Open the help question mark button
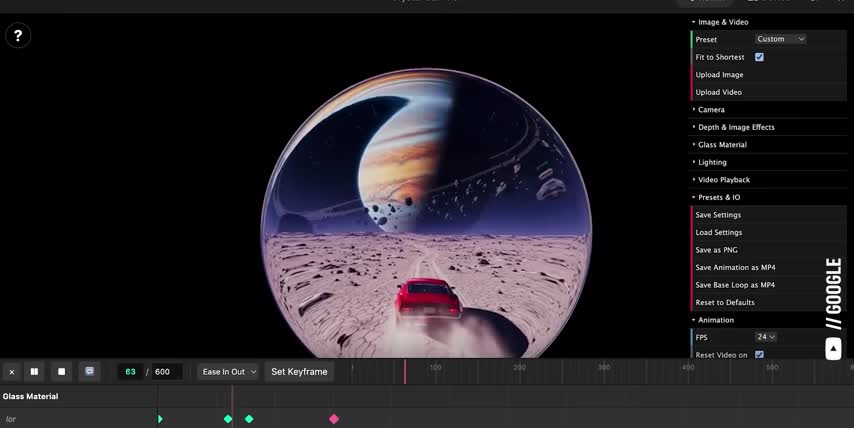 click(x=17, y=36)
